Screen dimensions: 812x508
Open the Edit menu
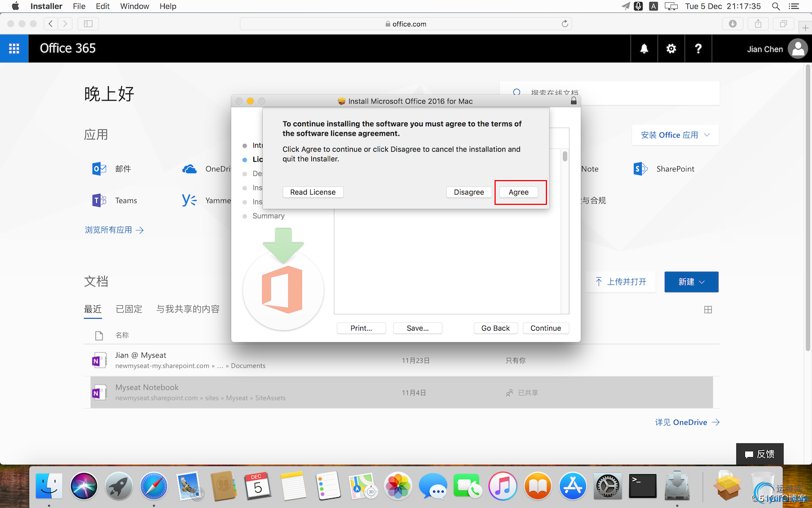103,6
